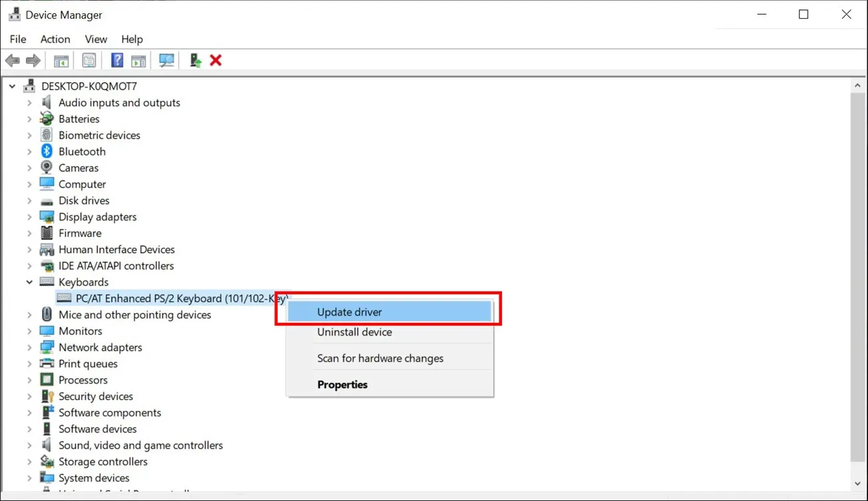Screen dimensions: 868x501
Task: Collapse the Keyboards category
Action: click(x=29, y=282)
